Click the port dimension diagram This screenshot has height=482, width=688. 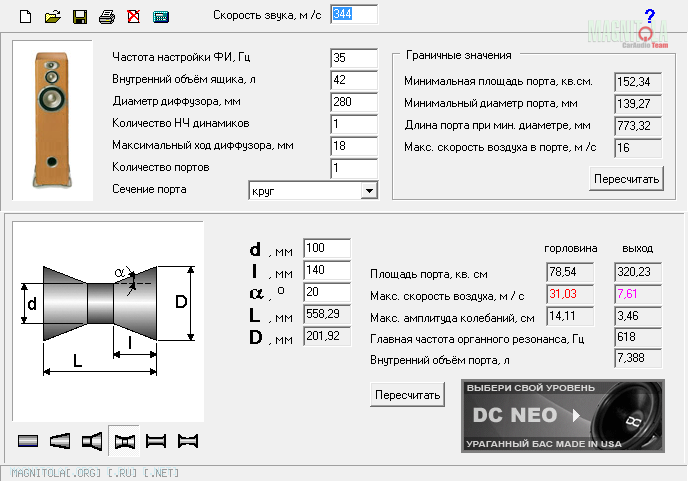coord(108,321)
